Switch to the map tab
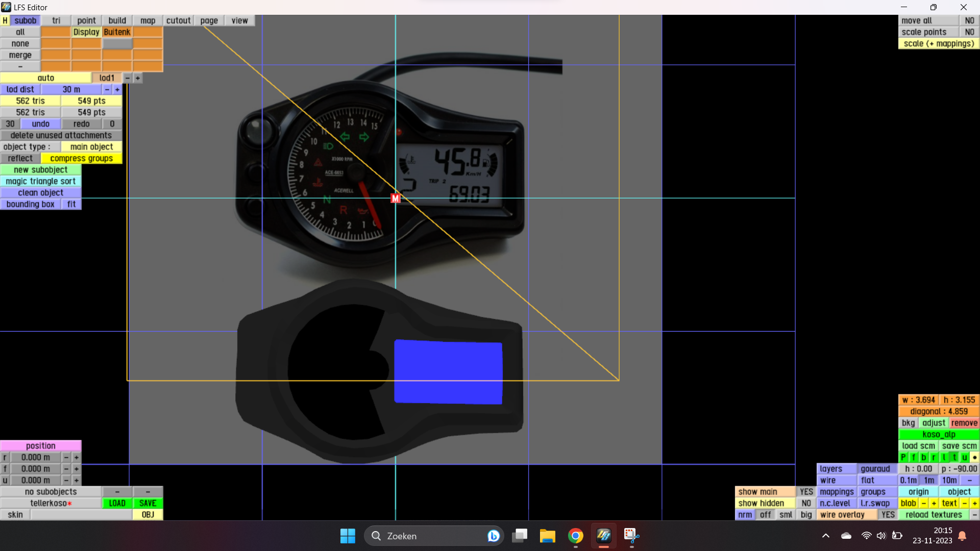The image size is (980, 551). [148, 20]
